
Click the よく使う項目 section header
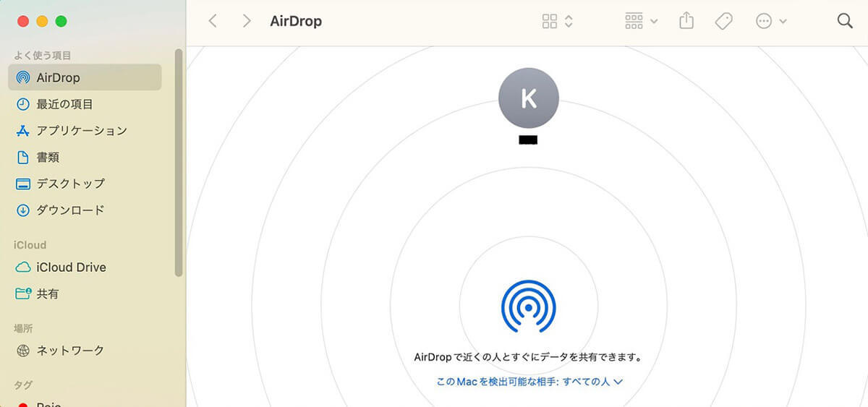(43, 56)
